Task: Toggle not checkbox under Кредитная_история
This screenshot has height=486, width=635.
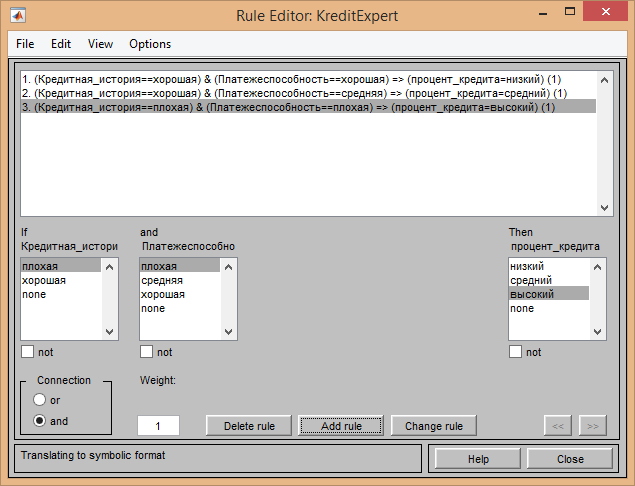Action: 28,352
